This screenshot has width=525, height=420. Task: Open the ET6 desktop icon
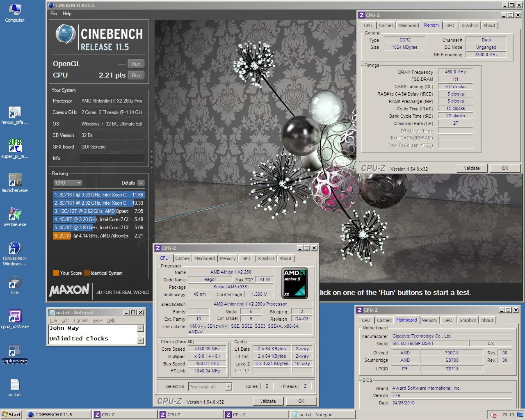[x=15, y=285]
